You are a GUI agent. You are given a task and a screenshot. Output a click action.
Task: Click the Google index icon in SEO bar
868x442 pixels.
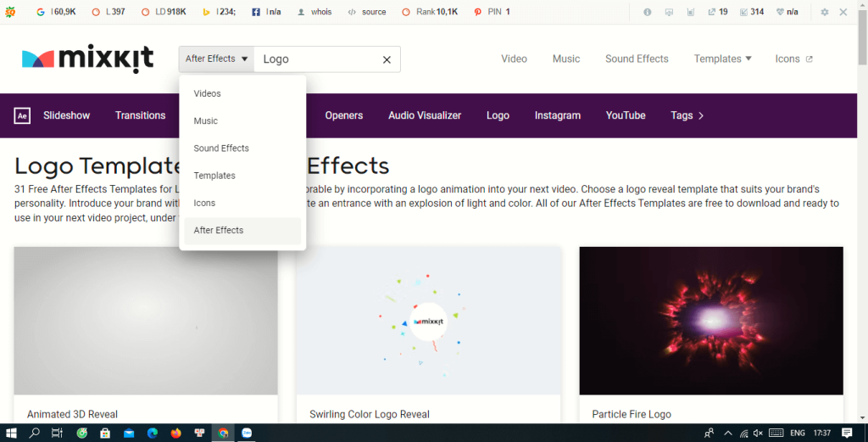pos(41,12)
